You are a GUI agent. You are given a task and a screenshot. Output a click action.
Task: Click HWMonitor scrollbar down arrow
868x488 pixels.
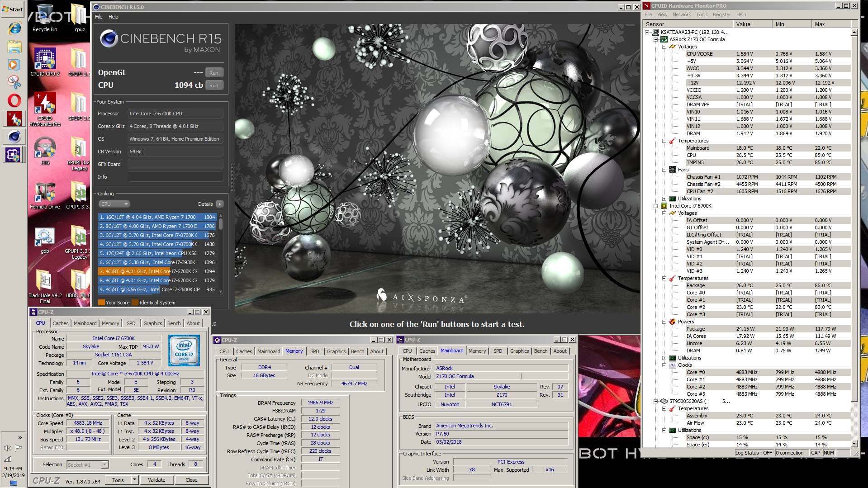pos(854,444)
